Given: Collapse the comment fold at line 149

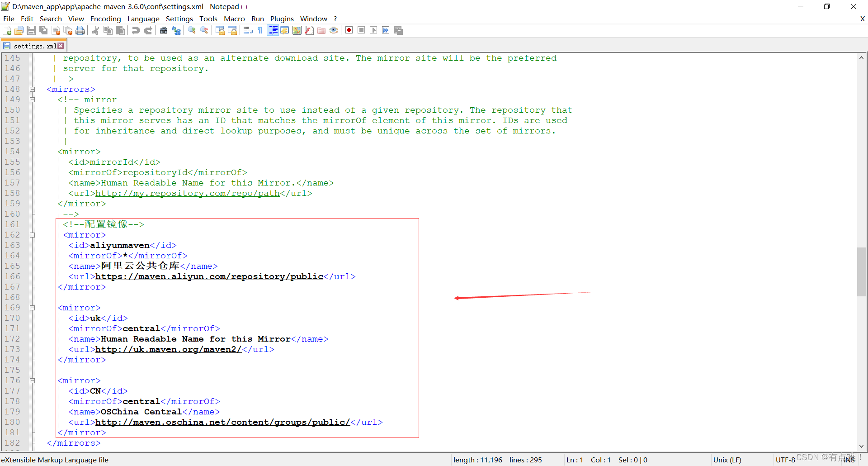Looking at the screenshot, I should (33, 100).
